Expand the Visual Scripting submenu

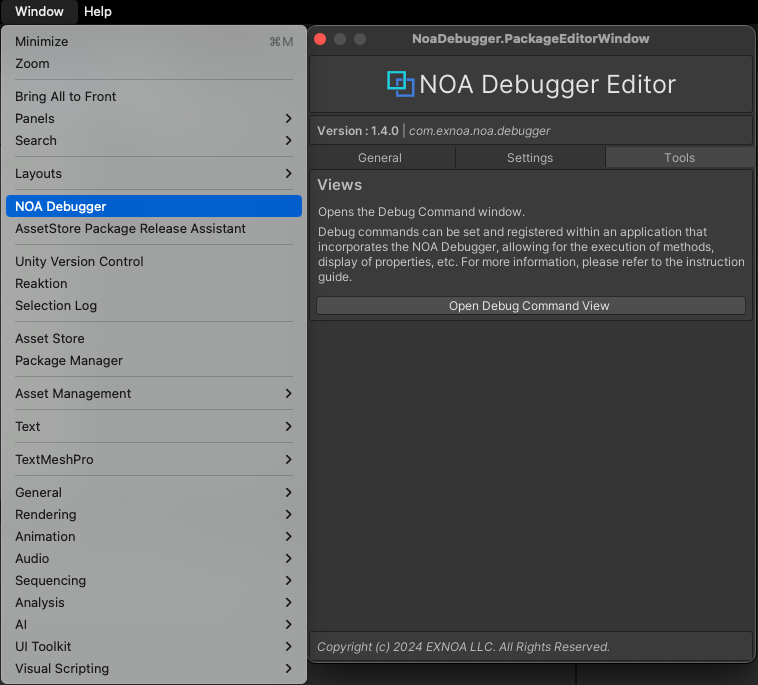pos(154,669)
